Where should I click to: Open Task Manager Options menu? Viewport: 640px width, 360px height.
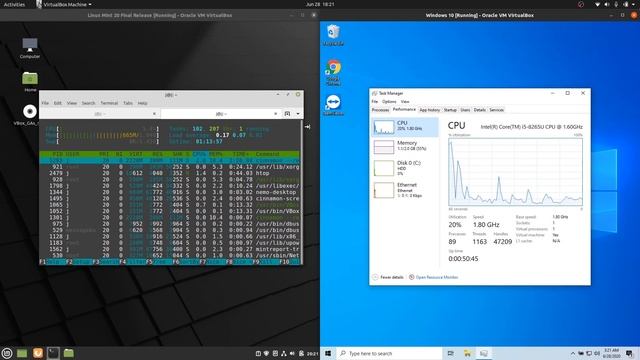tap(389, 101)
